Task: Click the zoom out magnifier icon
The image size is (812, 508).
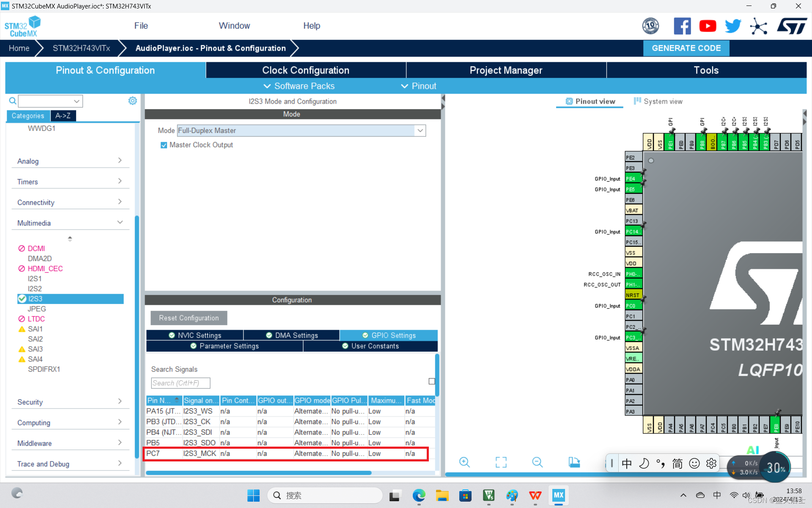Action: point(537,462)
